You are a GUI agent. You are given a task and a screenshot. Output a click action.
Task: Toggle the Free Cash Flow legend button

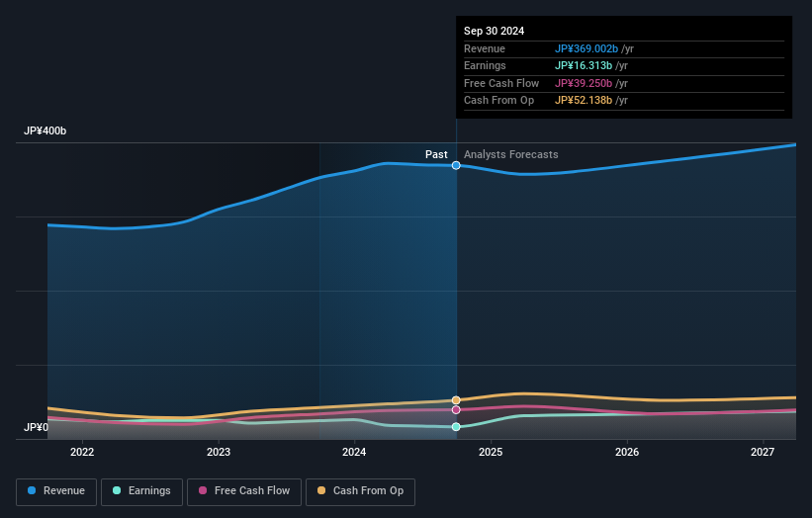(244, 491)
